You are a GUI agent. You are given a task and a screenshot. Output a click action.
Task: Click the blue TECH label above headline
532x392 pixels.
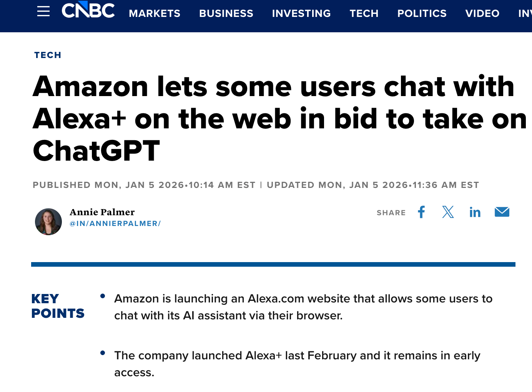48,55
